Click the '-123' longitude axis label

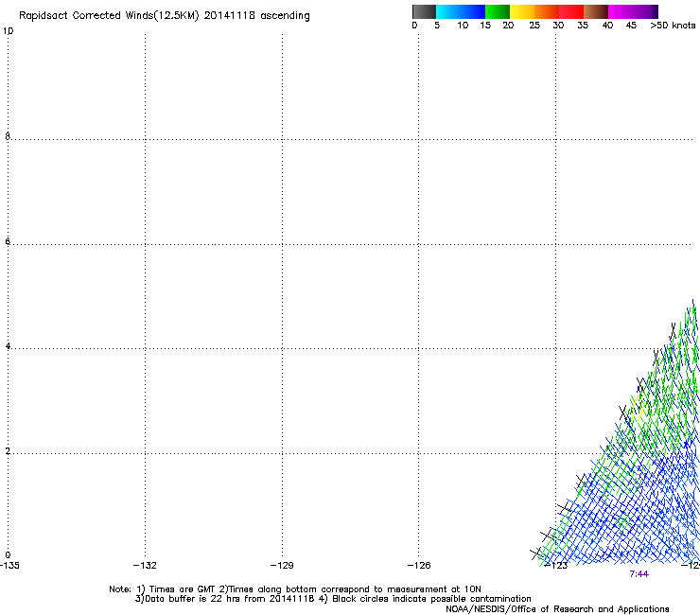tap(556, 566)
